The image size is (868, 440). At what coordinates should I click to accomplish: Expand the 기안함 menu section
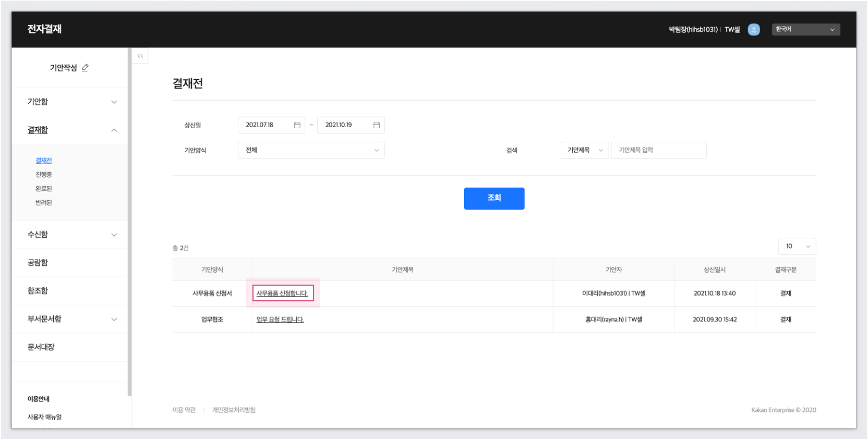pos(114,102)
